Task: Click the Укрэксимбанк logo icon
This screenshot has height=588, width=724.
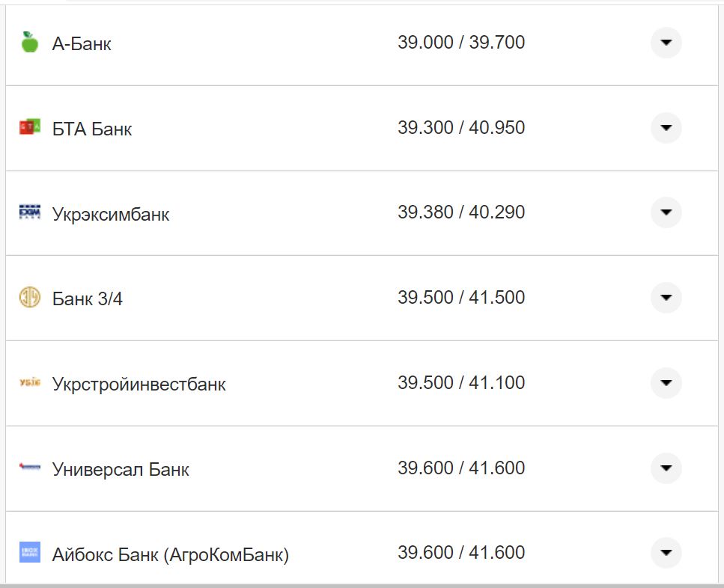Action: coord(30,212)
